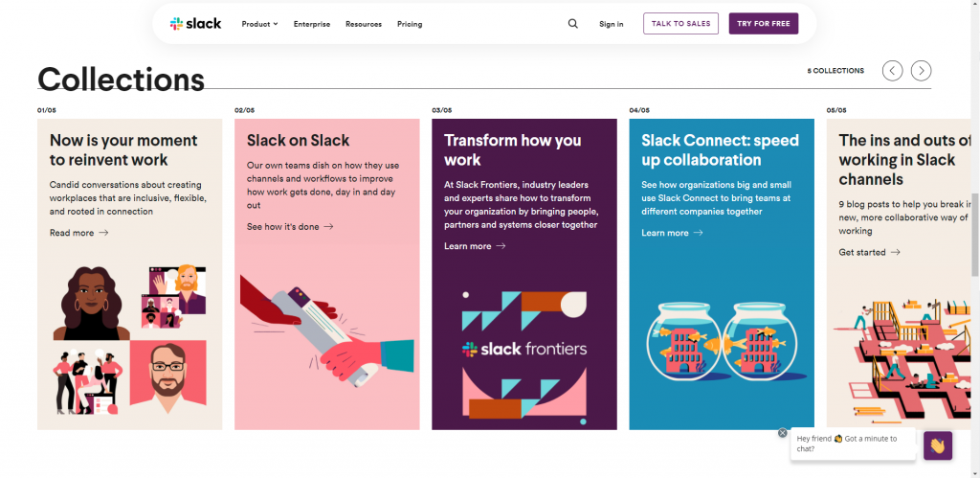
Task: Go to next collection arrow
Action: [921, 71]
